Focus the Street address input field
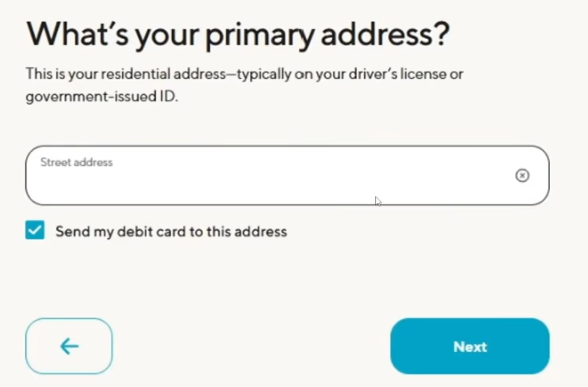 pos(287,175)
